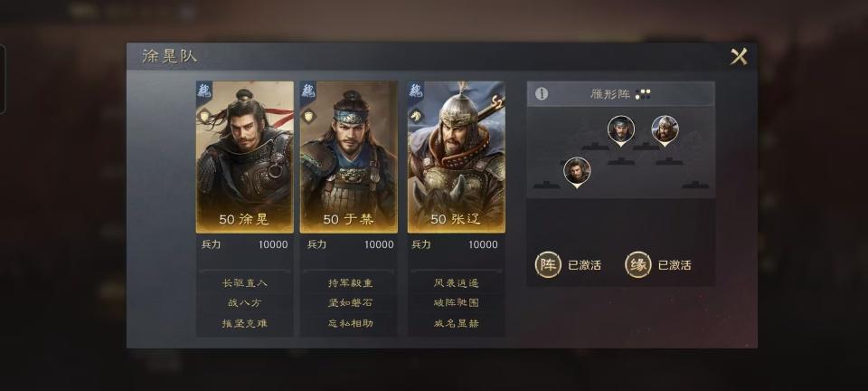Open the 张辽 general portrait card
Image resolution: width=868 pixels, height=391 pixels.
point(456,157)
